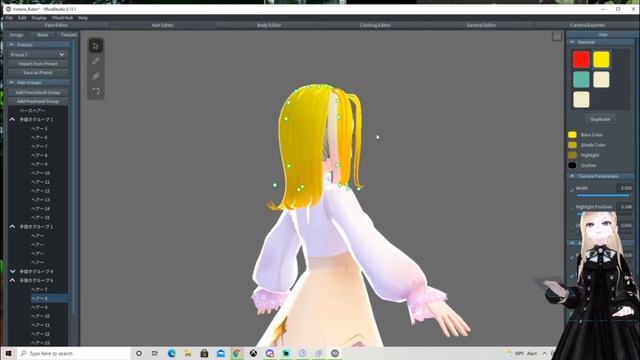Switch to the Camera/Exporter tab
This screenshot has height=360, width=640.
[x=587, y=25]
